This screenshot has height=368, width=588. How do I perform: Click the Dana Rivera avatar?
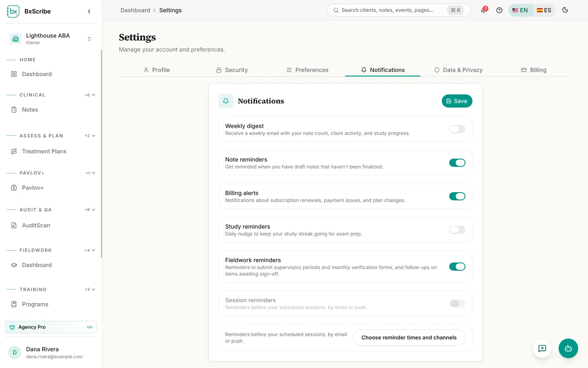tap(15, 352)
